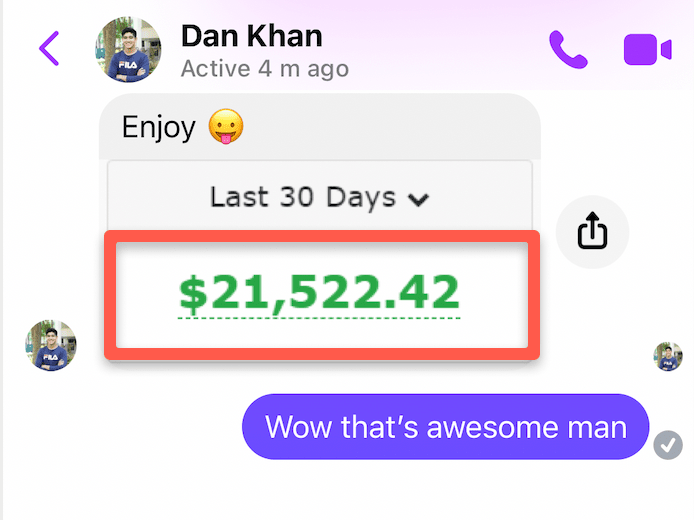Click the green $21,522.42 amount
This screenshot has width=694, height=520.
[x=319, y=293]
